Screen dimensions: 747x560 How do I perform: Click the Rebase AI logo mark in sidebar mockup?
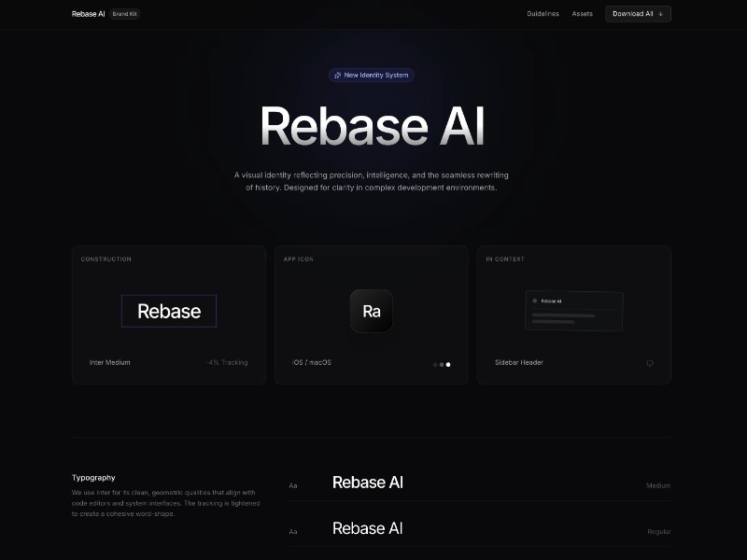(x=534, y=301)
